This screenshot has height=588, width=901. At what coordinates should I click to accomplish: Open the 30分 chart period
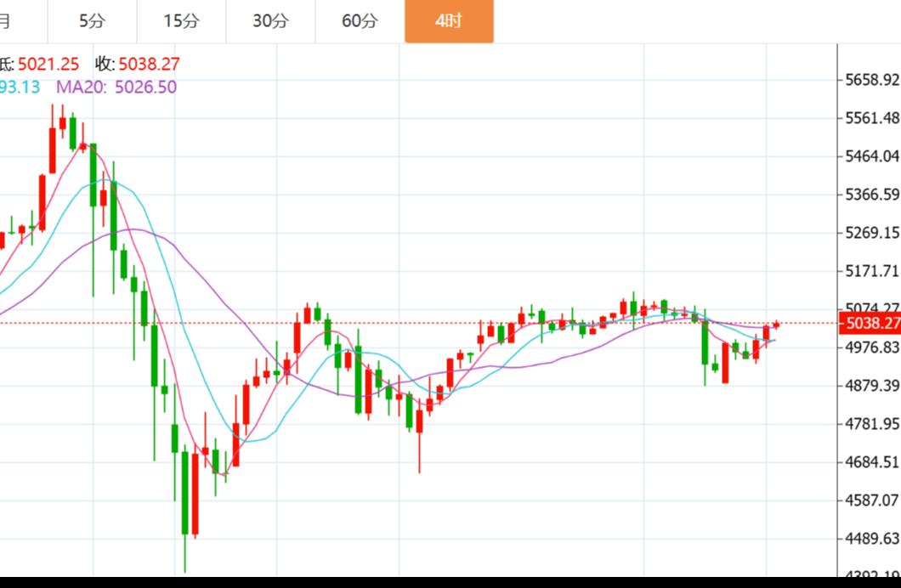pyautogui.click(x=270, y=21)
